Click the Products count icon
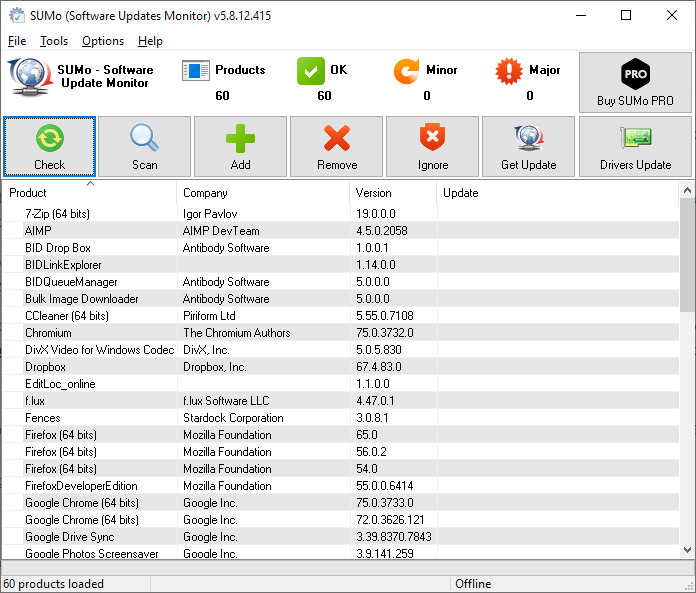This screenshot has height=593, width=696. tap(195, 71)
